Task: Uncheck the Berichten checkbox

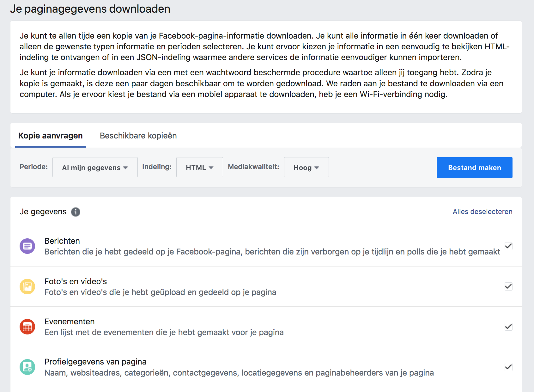Action: click(x=508, y=246)
